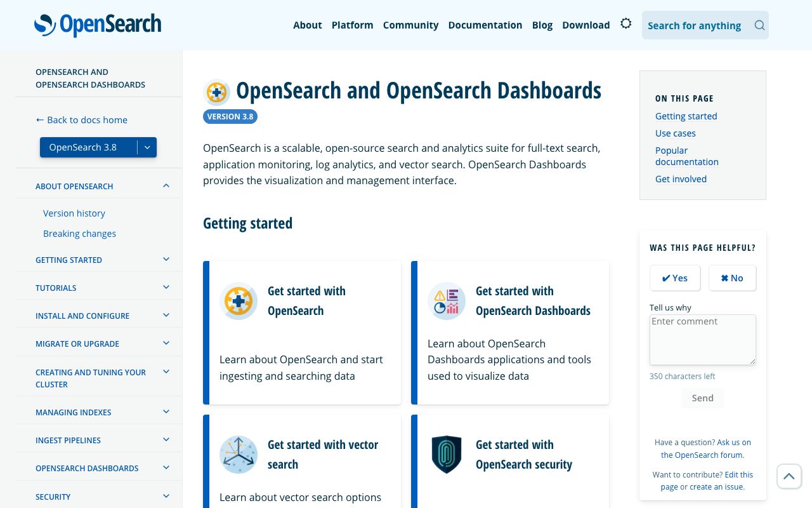Expand the Security section chevron
Screen dimensions: 812x508
point(166,497)
